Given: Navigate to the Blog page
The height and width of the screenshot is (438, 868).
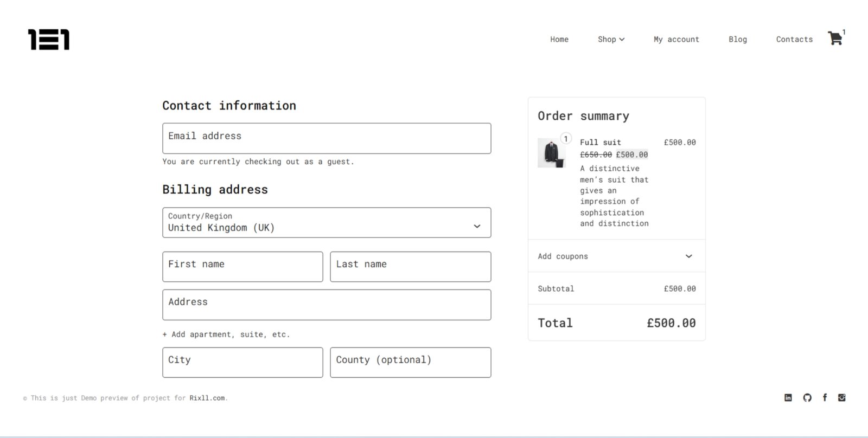Looking at the screenshot, I should (737, 40).
